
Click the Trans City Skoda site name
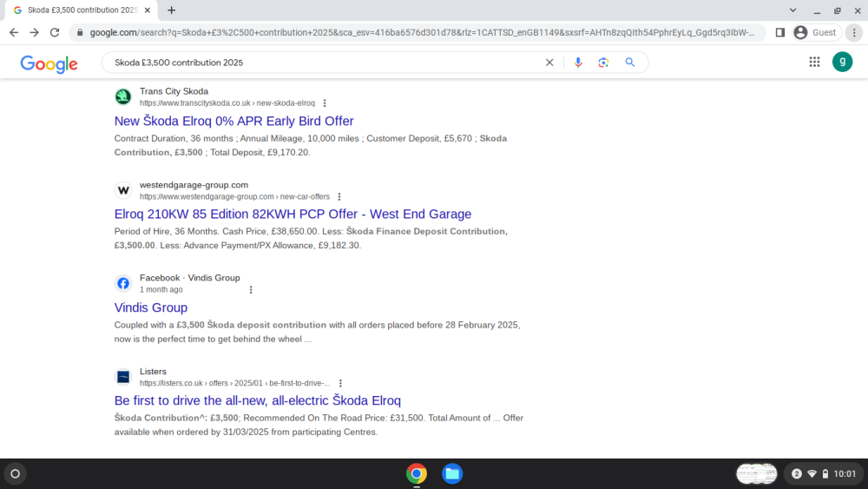coord(174,91)
